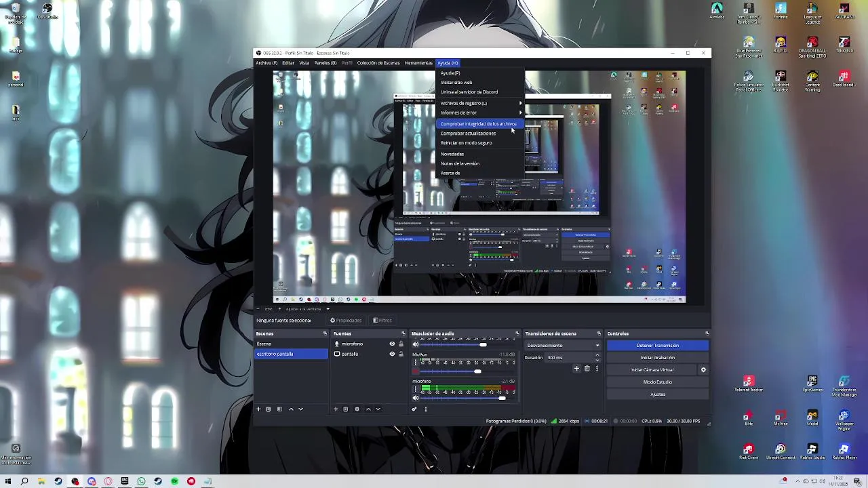Open Mic/Aux channel options dots

(416, 363)
